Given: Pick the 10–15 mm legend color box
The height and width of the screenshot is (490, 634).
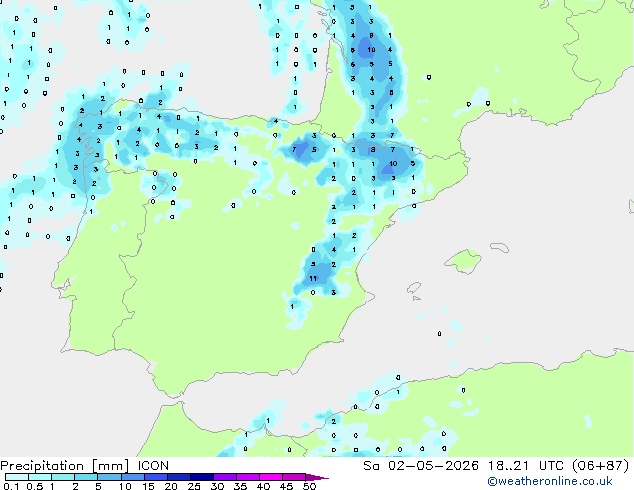Looking at the screenshot, I should pos(132,477).
